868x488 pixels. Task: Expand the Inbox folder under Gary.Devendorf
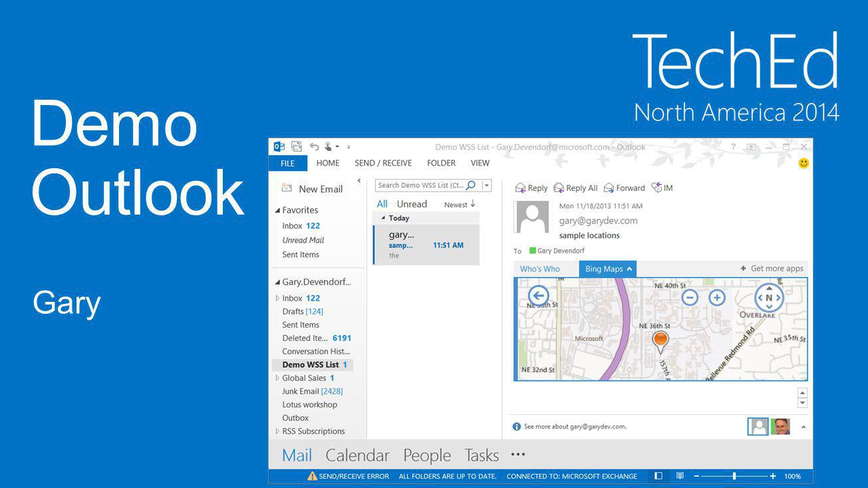click(x=277, y=299)
